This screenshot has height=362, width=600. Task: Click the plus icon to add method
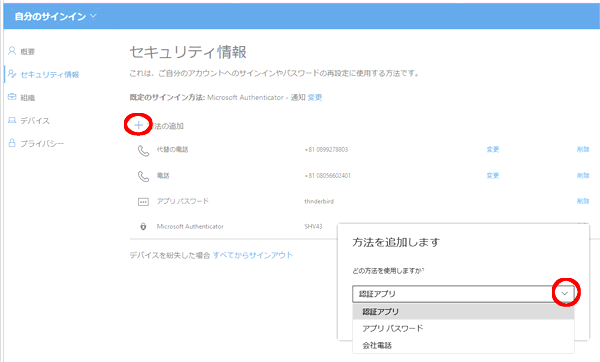139,125
